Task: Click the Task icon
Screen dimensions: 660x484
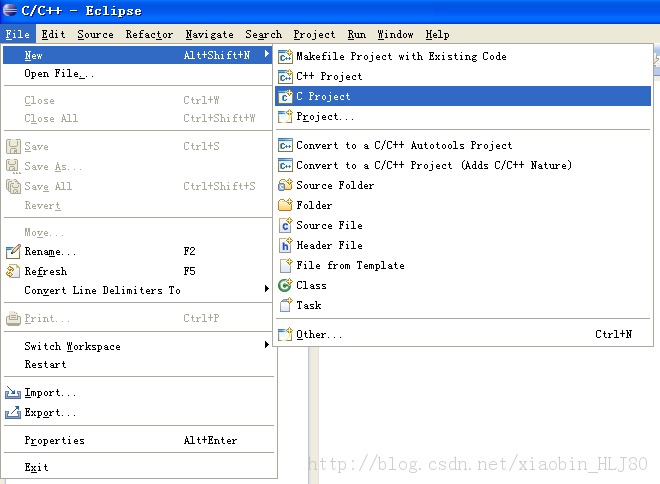Action: click(x=285, y=305)
